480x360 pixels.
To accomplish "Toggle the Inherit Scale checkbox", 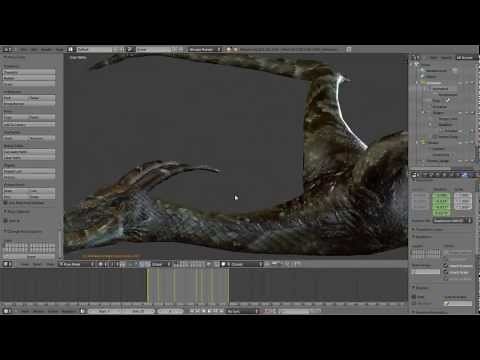I will (446, 272).
